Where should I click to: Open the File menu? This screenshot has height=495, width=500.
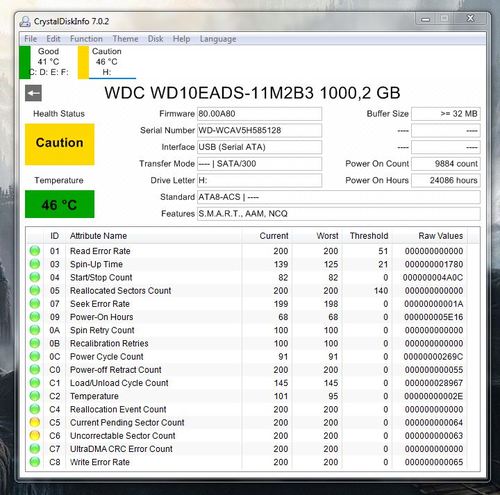click(31, 39)
